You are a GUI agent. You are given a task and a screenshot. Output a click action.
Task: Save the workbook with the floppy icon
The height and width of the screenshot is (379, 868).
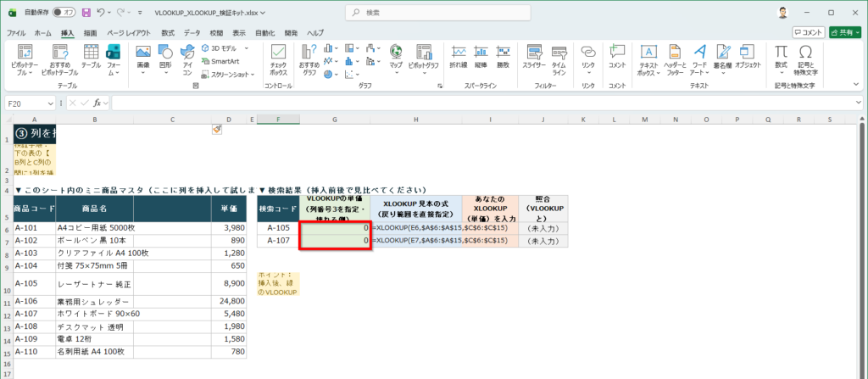coord(86,12)
